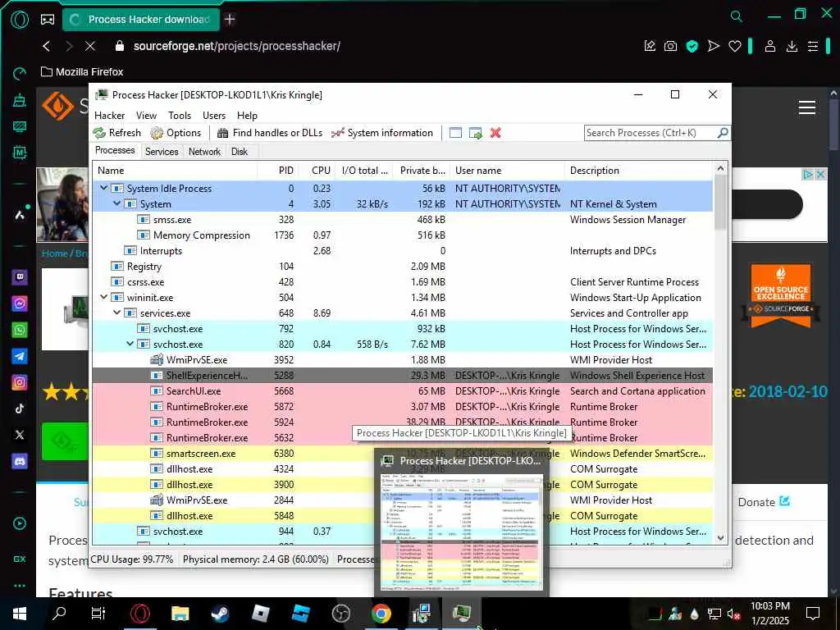840x630 pixels.
Task: Open Find handles or DLLs
Action: tap(269, 133)
